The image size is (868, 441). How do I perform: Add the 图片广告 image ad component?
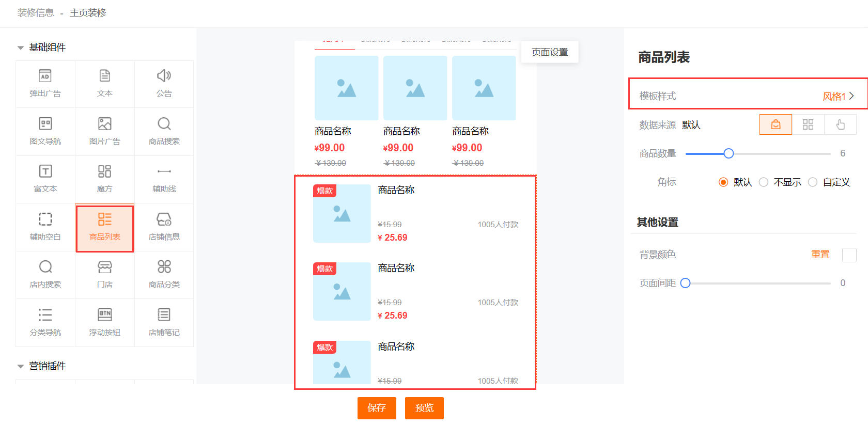click(x=105, y=132)
